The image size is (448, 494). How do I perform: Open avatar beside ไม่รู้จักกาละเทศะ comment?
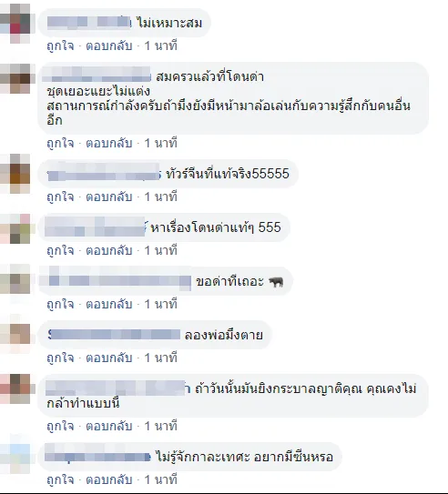pyautogui.click(x=15, y=454)
